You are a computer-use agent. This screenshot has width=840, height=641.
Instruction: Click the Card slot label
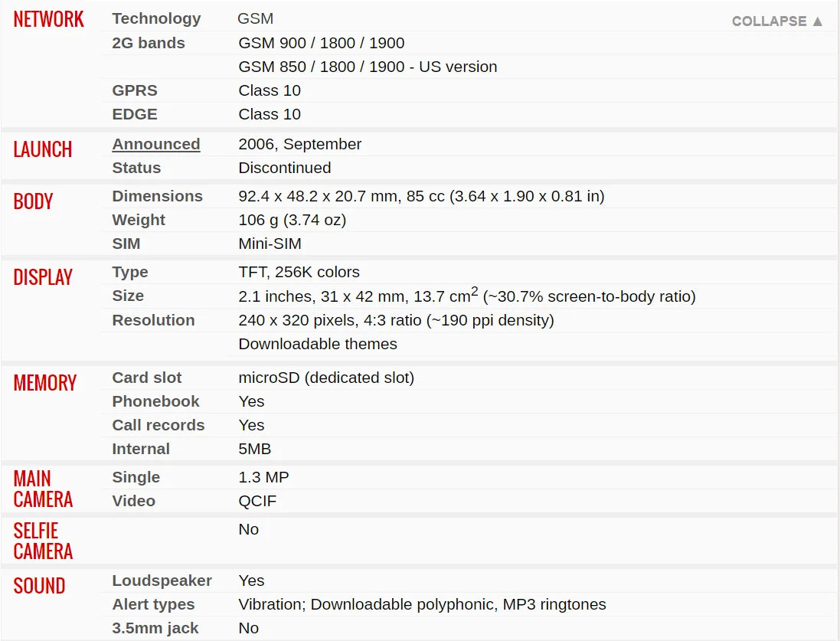(147, 378)
